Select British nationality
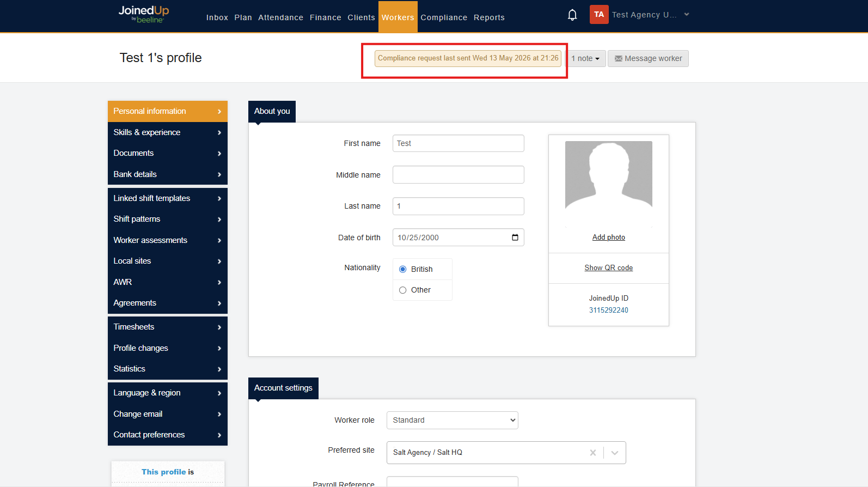The height and width of the screenshot is (487, 868). 403,269
